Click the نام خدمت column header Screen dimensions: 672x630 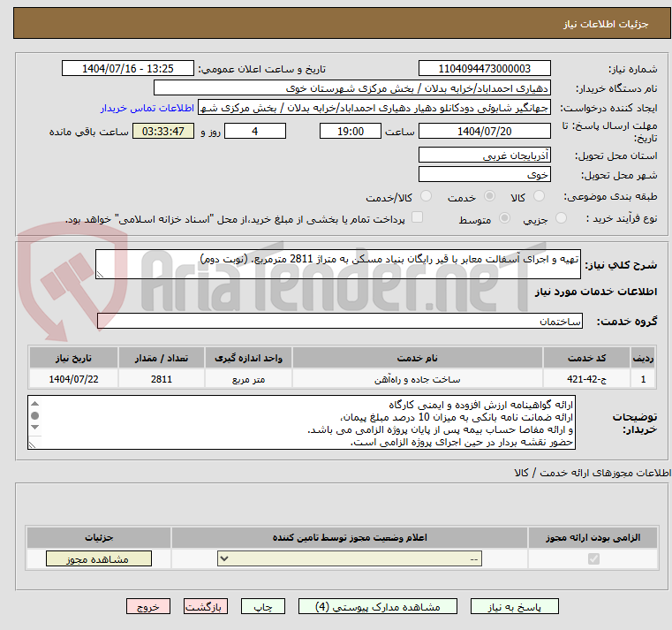[x=417, y=358]
